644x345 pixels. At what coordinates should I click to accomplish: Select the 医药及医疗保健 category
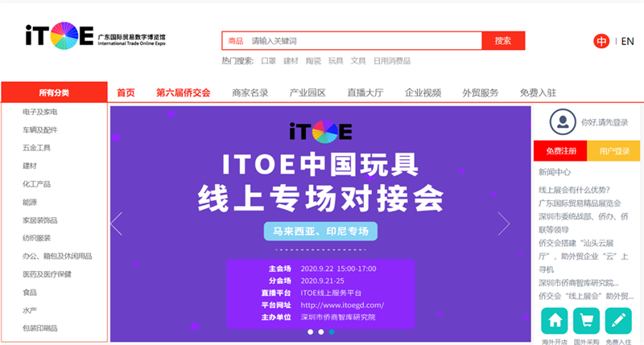[47, 274]
